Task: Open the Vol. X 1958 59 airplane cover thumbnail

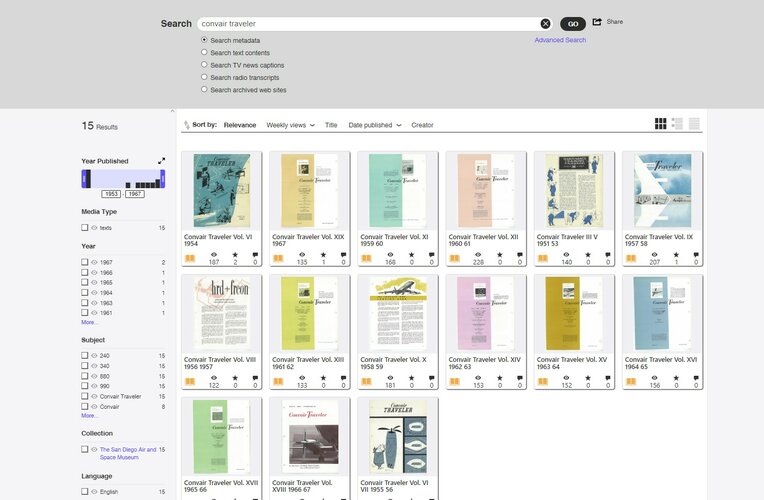Action: pyautogui.click(x=398, y=313)
